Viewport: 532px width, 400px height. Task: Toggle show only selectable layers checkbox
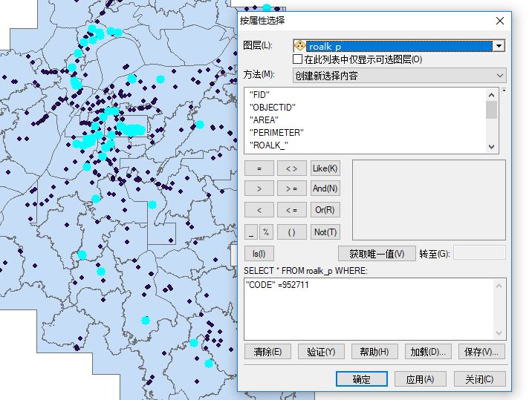[298, 59]
